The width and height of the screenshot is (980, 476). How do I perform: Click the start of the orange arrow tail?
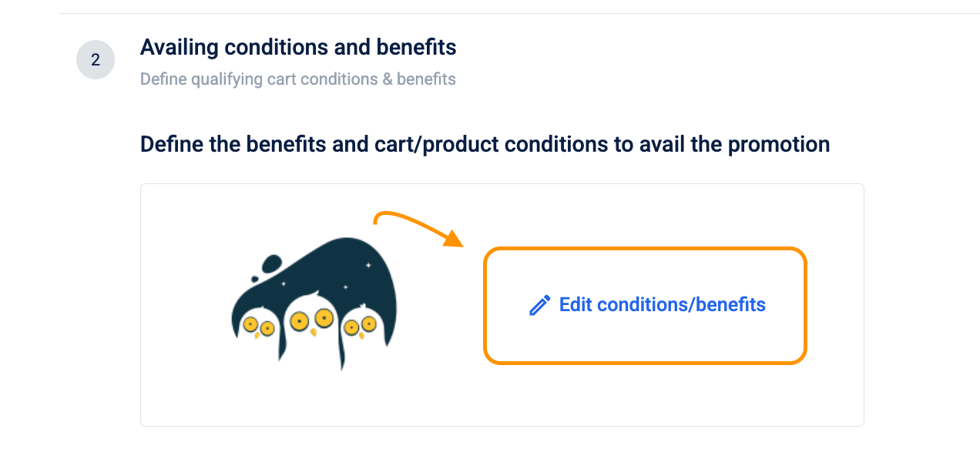pos(375,222)
